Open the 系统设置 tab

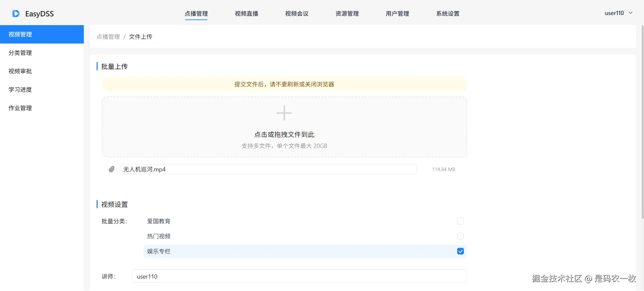448,14
